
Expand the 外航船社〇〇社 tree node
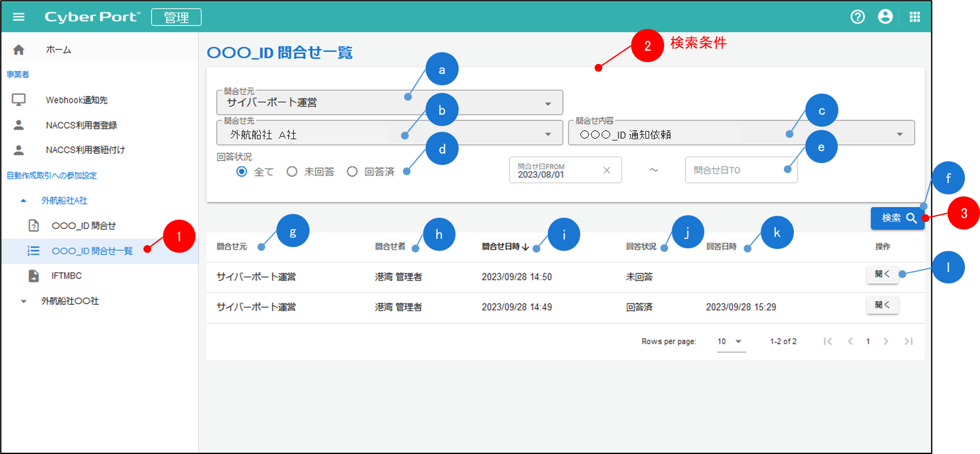point(24,301)
